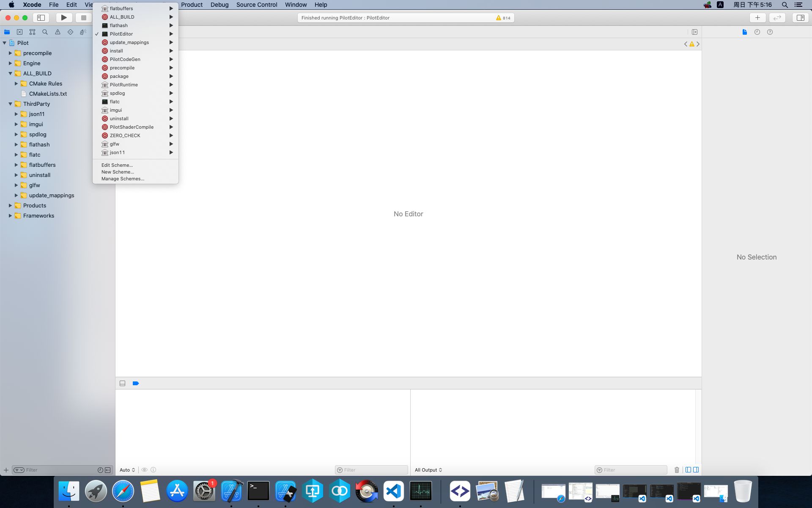The image size is (812, 508).
Task: Toggle the inspectors panel visibility
Action: [800, 18]
